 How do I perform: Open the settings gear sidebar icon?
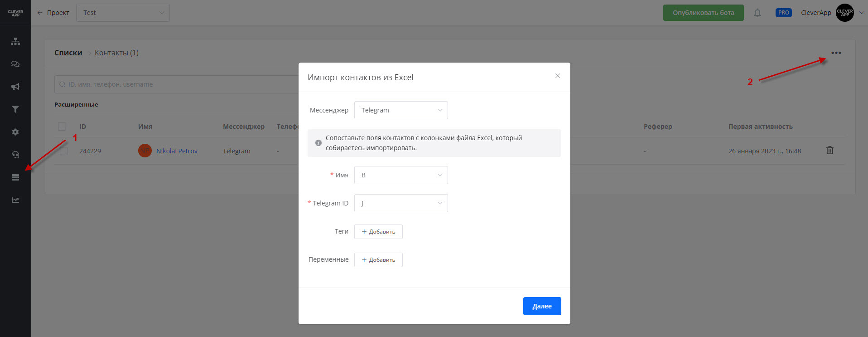tap(15, 132)
